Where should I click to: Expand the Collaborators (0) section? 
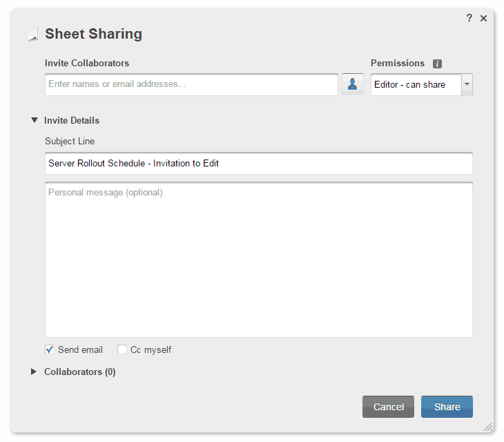(34, 372)
